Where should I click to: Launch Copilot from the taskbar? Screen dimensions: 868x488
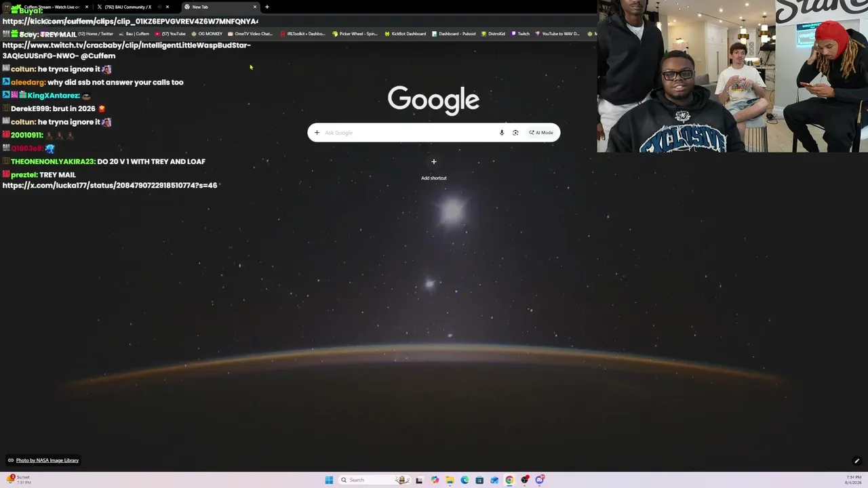coord(435,480)
